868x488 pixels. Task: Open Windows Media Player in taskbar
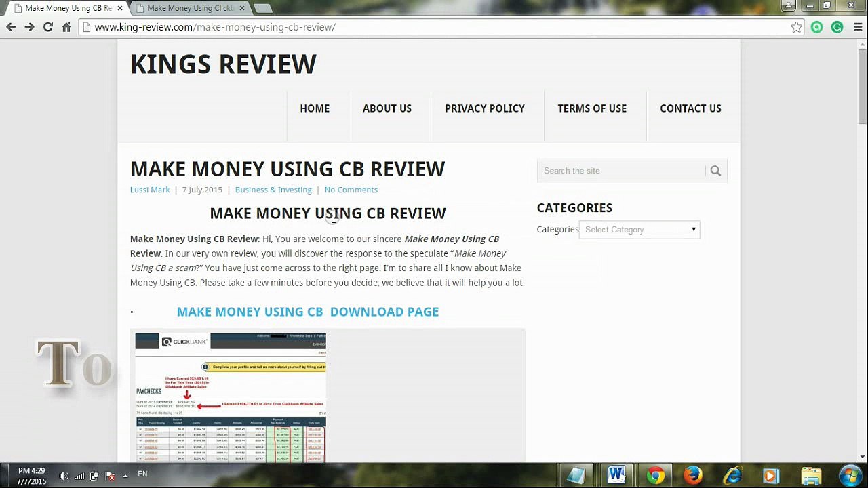tap(771, 476)
